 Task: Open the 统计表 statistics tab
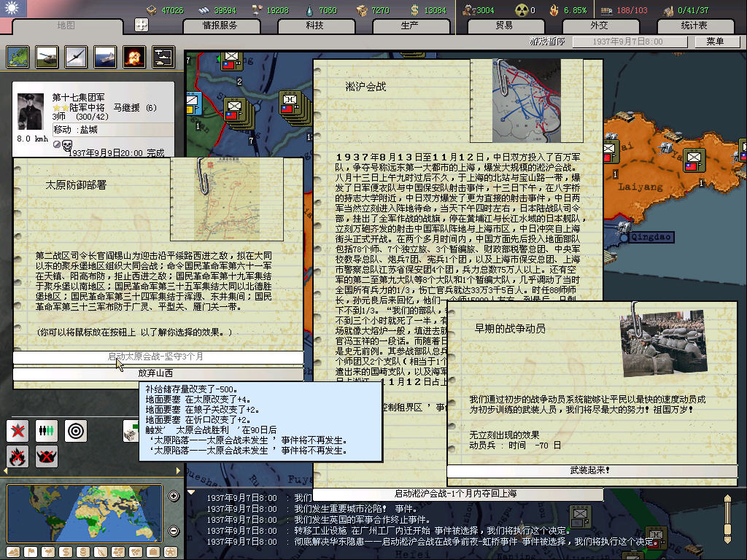click(x=694, y=26)
